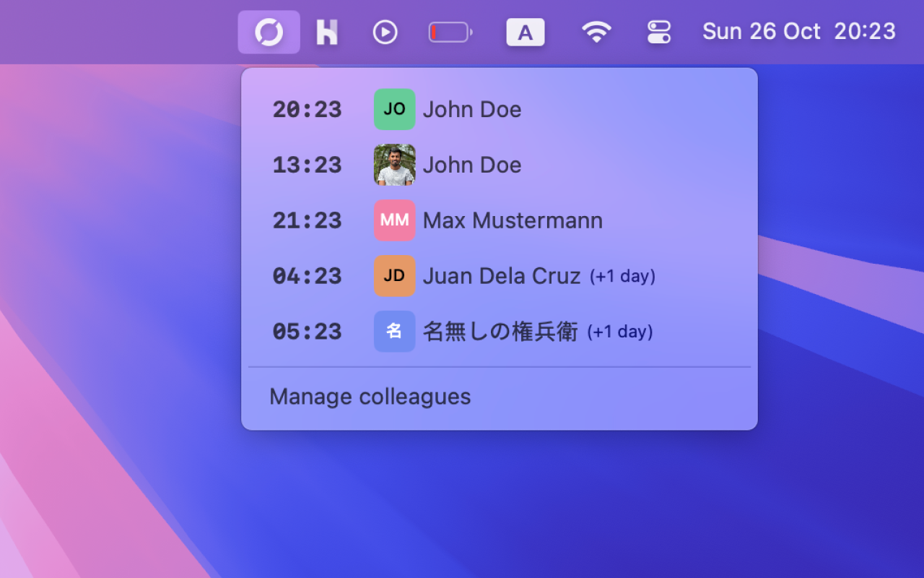
Task: Click John Doe's green JO avatar
Action: (394, 109)
